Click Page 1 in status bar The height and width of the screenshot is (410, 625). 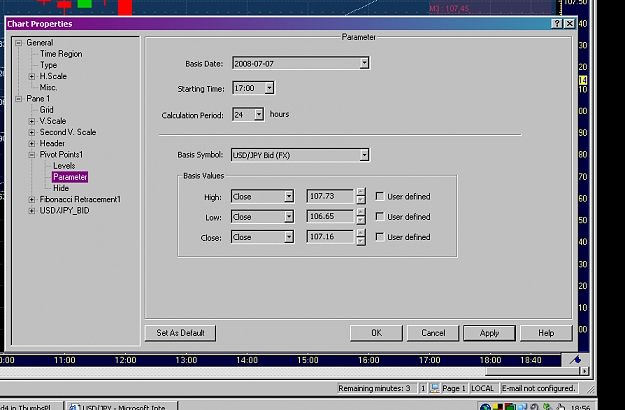pos(454,388)
